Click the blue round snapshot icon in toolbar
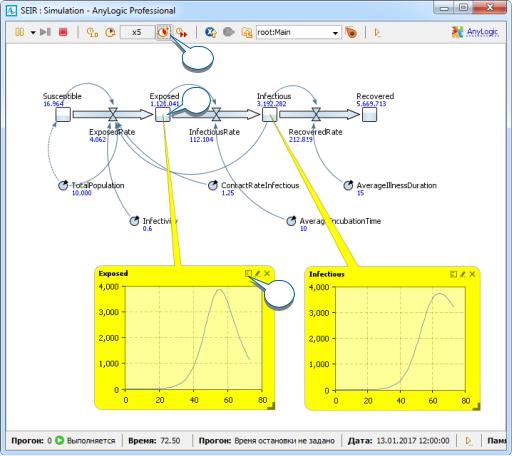Screen dimensions: 512x456 pyautogui.click(x=211, y=32)
